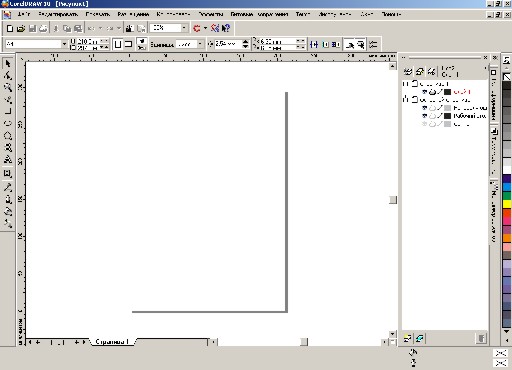Pick the yellow swatch in color palette
The height and width of the screenshot is (370, 512).
pos(507,204)
